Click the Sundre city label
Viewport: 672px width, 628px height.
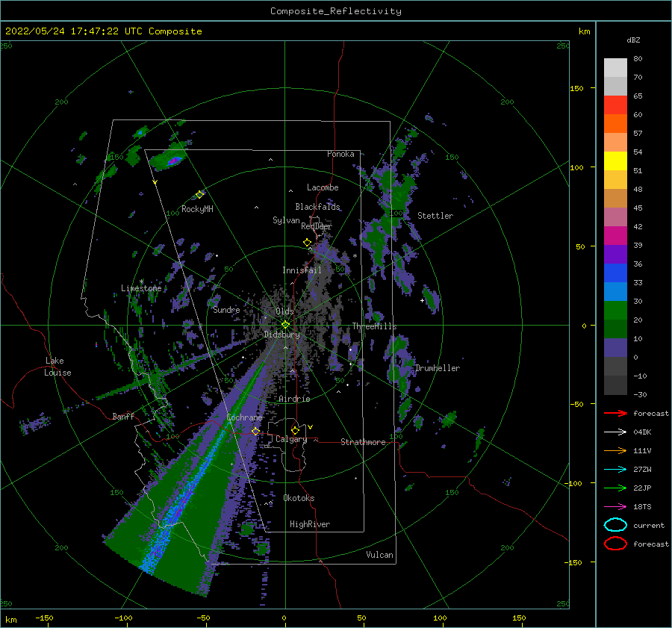(226, 310)
